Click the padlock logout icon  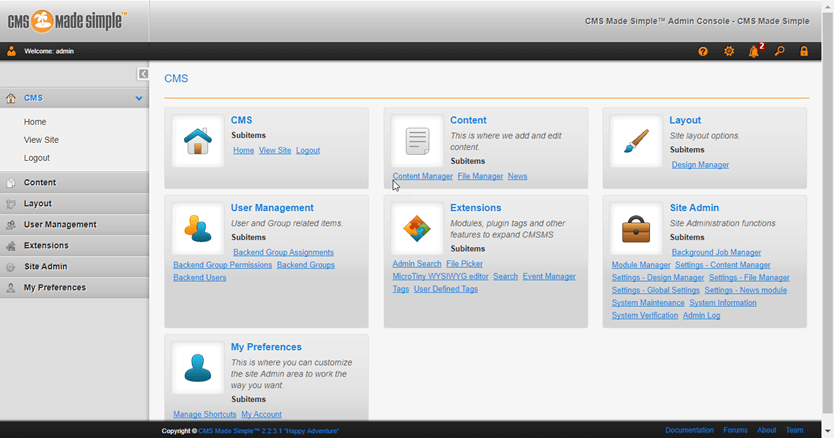804,52
